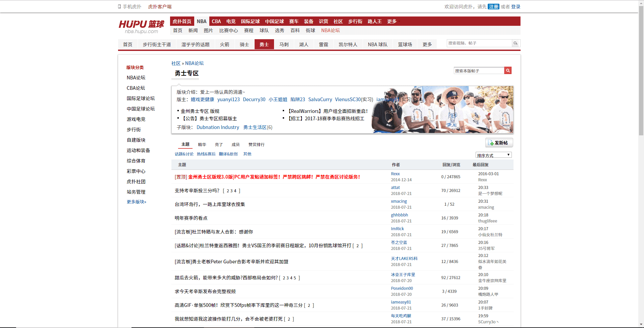Click the red search button for forum posts
This screenshot has width=644, height=328.
coord(508,71)
